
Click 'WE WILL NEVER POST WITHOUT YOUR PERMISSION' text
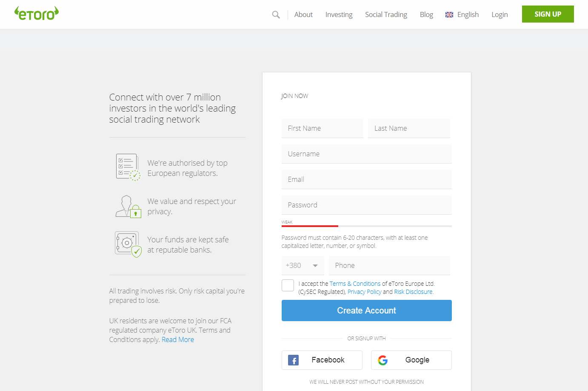(x=367, y=382)
